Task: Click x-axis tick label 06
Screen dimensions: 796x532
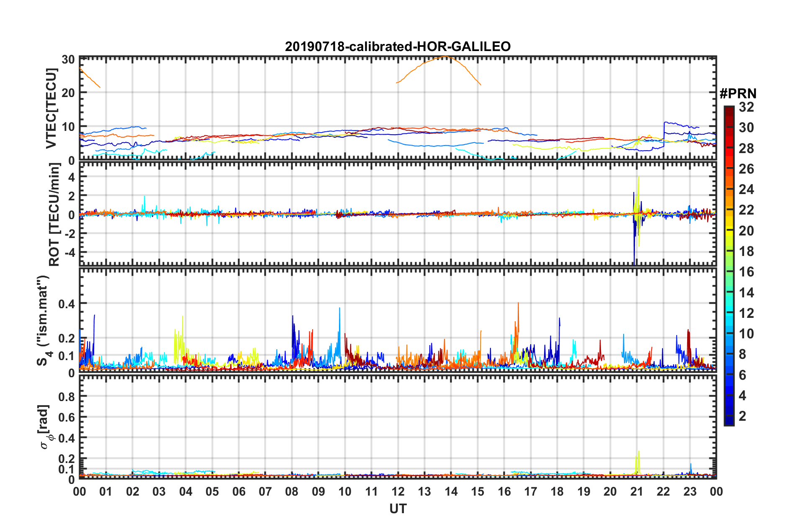Action: click(x=239, y=491)
